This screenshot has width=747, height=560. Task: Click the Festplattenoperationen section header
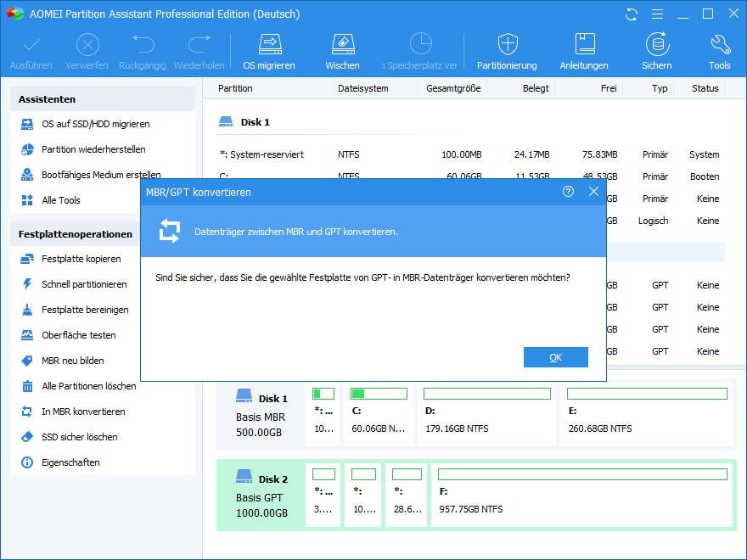pyautogui.click(x=76, y=234)
